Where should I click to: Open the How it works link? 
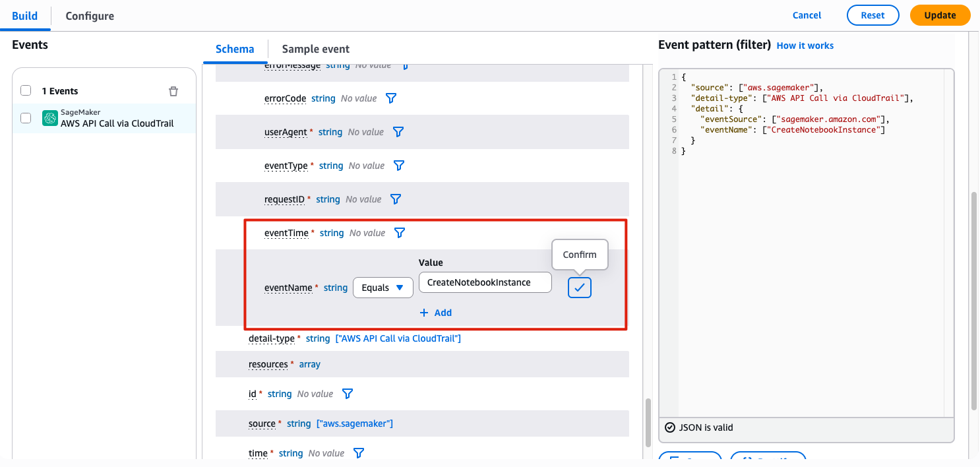click(805, 46)
